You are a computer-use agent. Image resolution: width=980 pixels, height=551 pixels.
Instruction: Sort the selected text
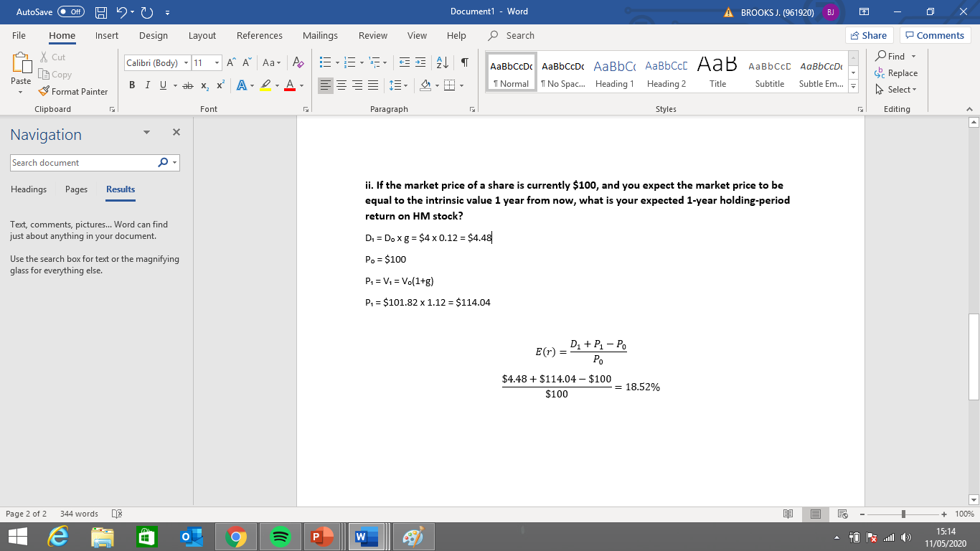point(443,63)
